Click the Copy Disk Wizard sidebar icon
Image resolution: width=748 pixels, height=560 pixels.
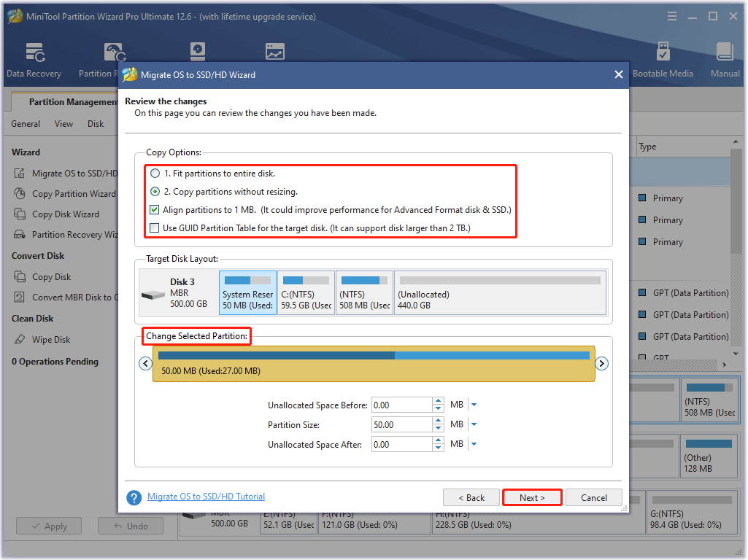pos(19,214)
